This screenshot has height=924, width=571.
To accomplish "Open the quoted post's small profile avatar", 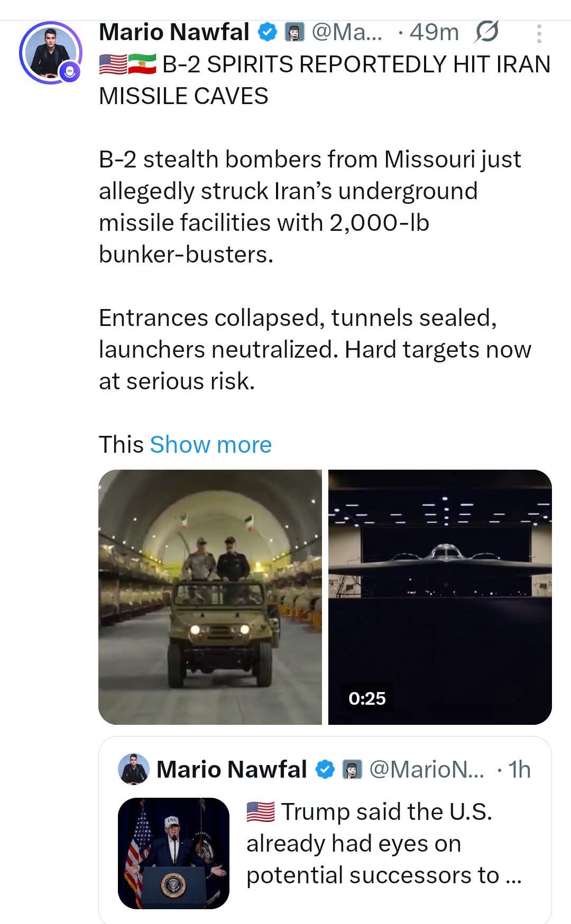I will point(134,769).
